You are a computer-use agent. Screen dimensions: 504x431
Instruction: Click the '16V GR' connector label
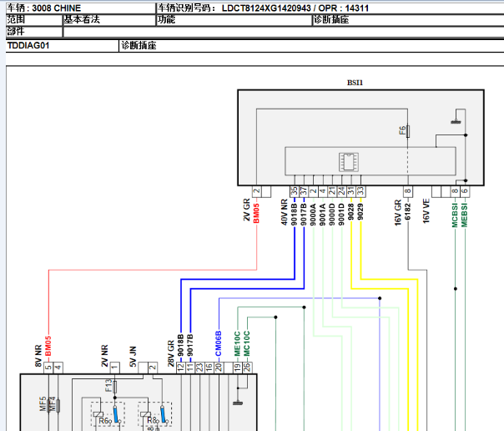[398, 212]
